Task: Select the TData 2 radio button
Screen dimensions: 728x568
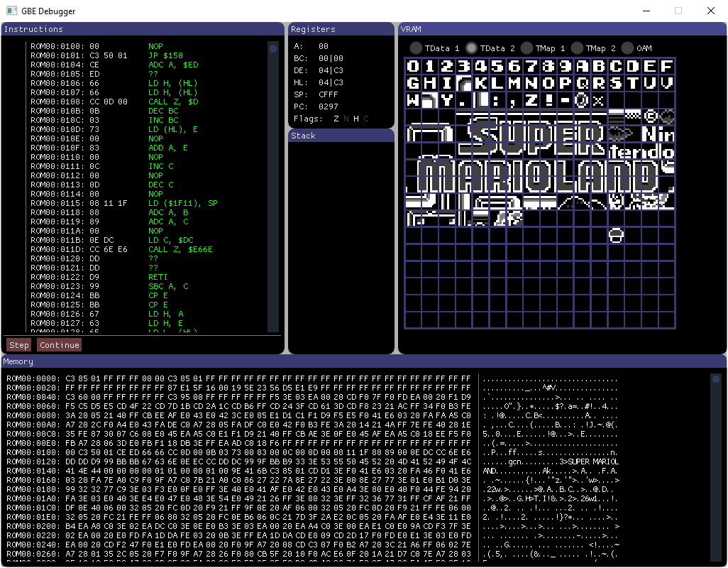Action: click(x=471, y=48)
